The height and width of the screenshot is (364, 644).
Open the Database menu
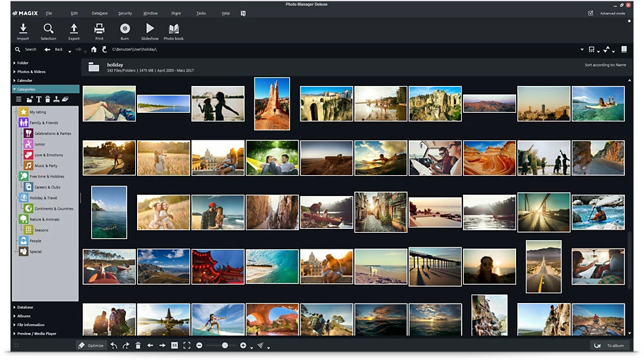tap(100, 13)
